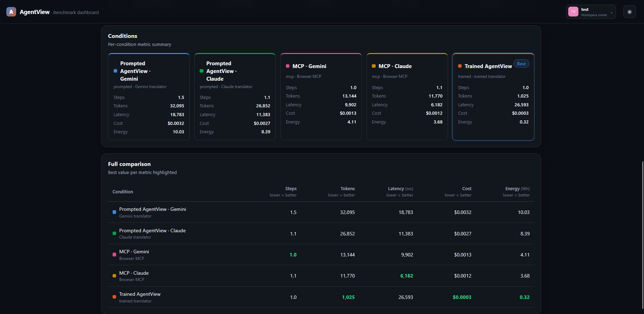Click the blue marker in Gemini table row
This screenshot has width=644, height=314.
(114, 212)
